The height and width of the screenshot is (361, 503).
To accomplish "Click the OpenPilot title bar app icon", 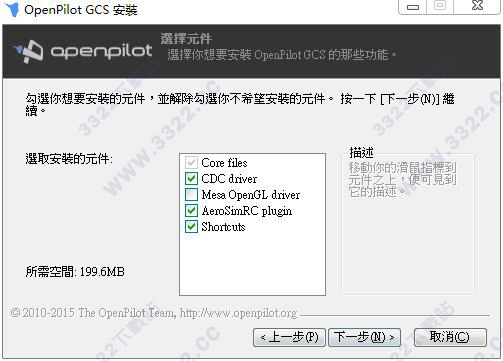I will point(12,9).
